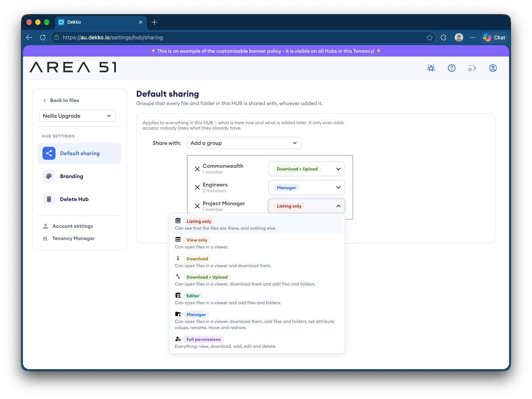
Task: Collapse Project Manager's Listing only dropdown
Action: click(x=307, y=206)
